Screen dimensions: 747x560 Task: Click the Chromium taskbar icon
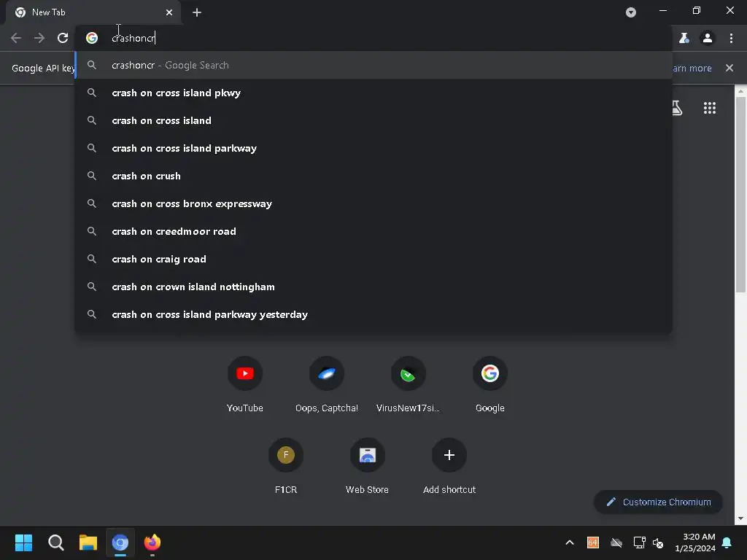[x=120, y=542]
